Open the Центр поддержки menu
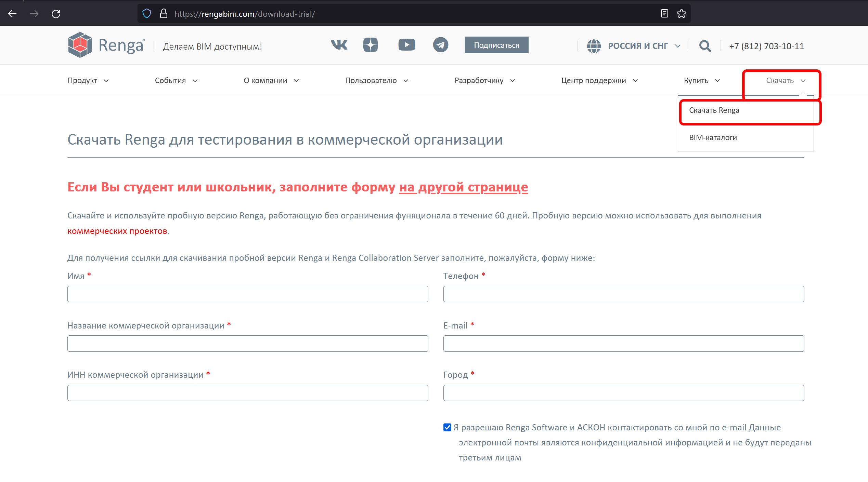Image resolution: width=868 pixels, height=482 pixels. (599, 81)
